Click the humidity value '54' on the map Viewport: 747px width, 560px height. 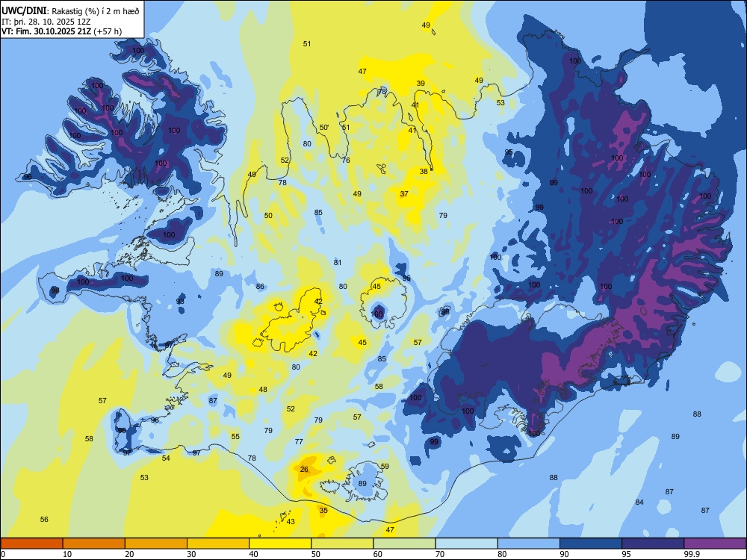point(166,458)
